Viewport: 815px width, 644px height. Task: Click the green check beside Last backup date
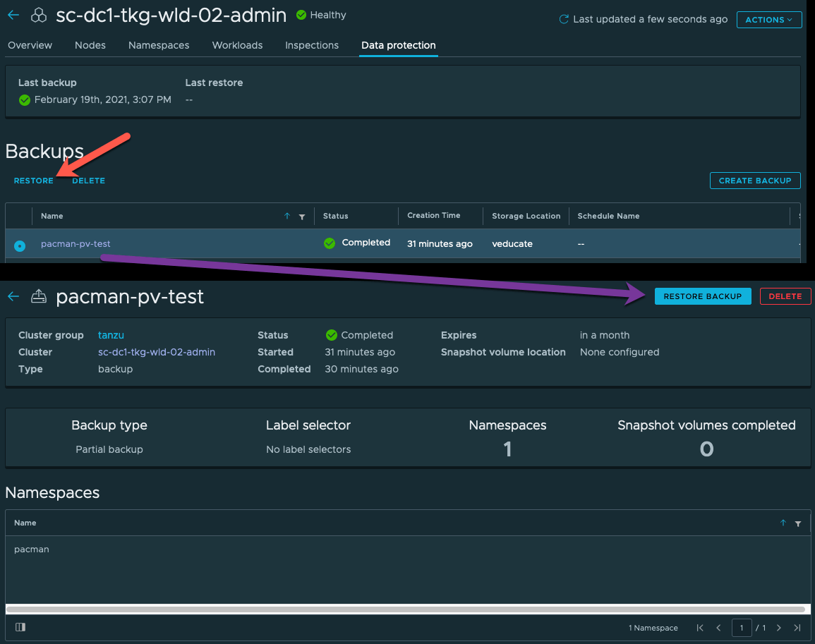pyautogui.click(x=25, y=99)
